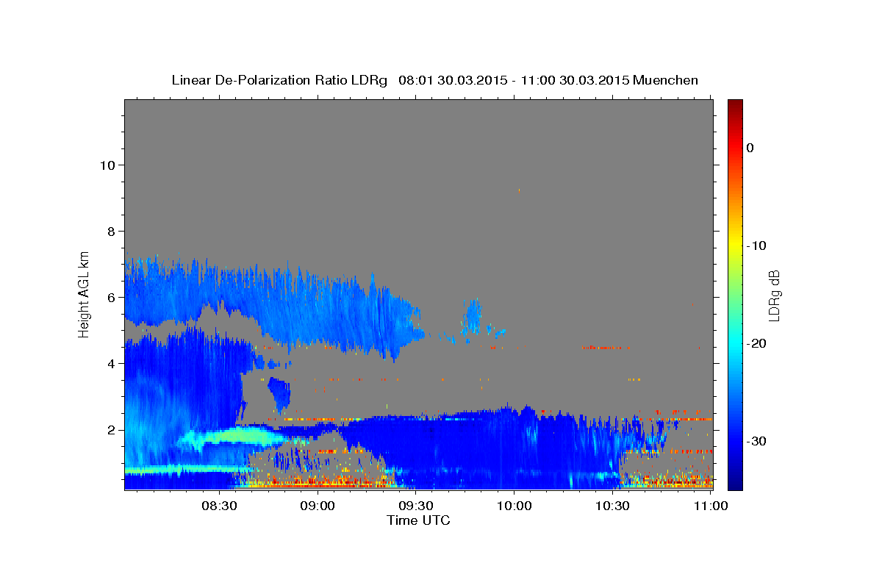
Task: Select the 10:00 time tick label
Action: click(514, 506)
